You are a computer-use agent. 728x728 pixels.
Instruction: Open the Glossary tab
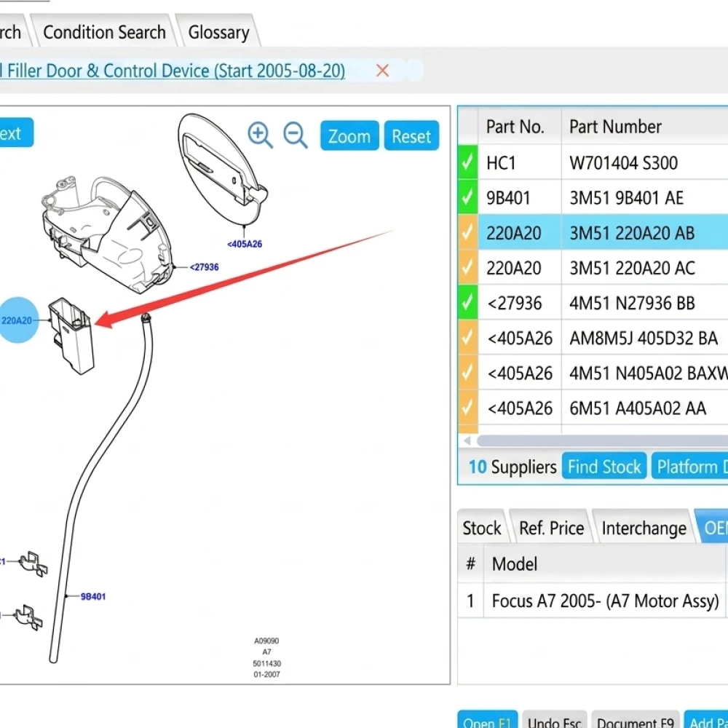pyautogui.click(x=218, y=32)
